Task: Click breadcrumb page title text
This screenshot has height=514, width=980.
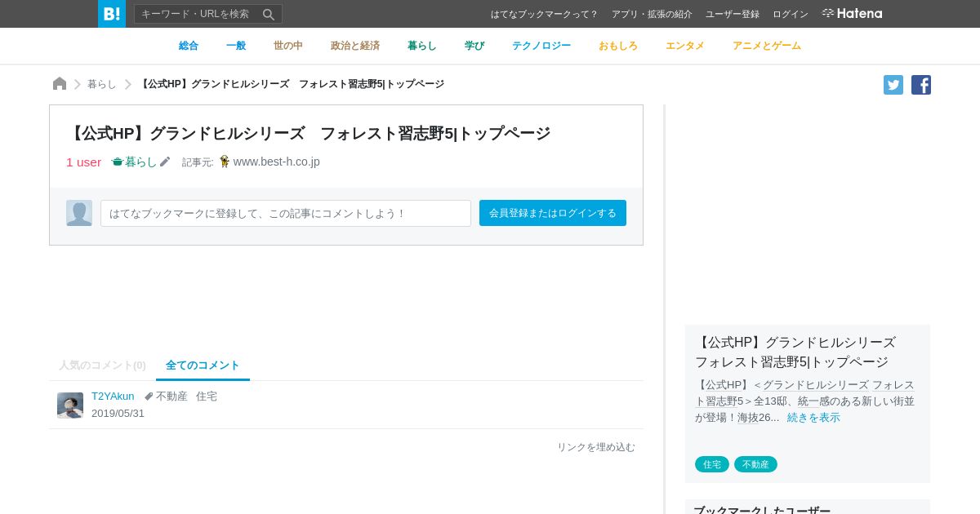Action: (292, 84)
